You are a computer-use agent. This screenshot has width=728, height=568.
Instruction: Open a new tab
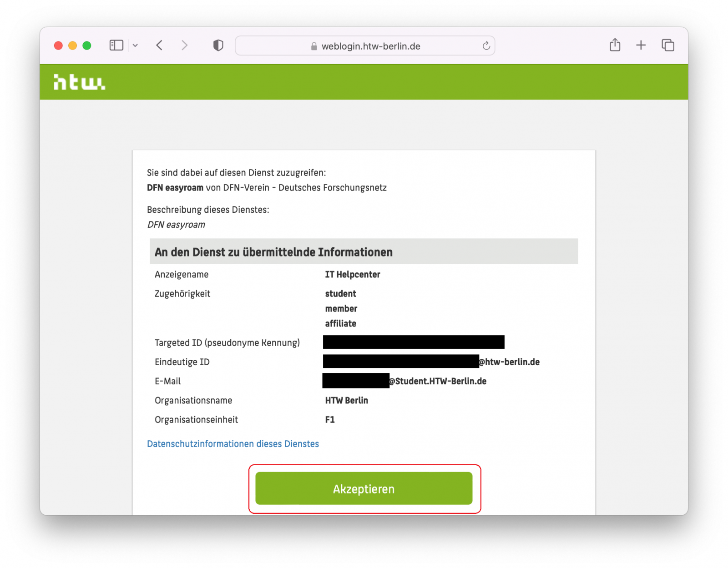pyautogui.click(x=641, y=45)
